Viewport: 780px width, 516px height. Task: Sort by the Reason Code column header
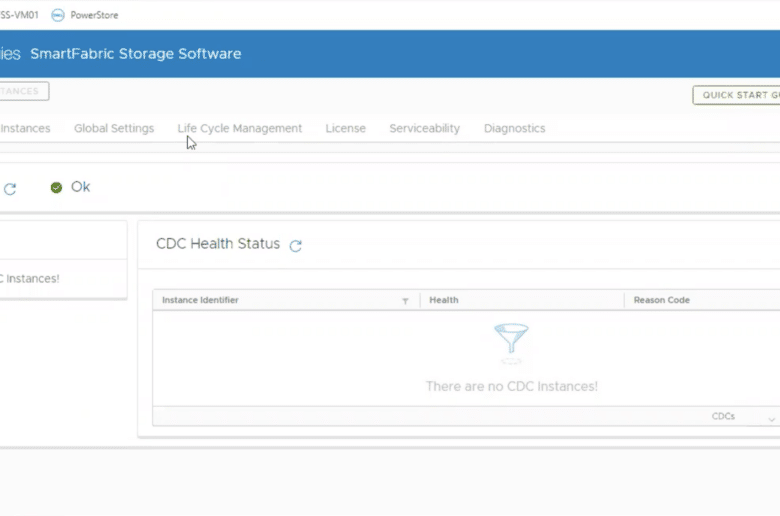[661, 300]
